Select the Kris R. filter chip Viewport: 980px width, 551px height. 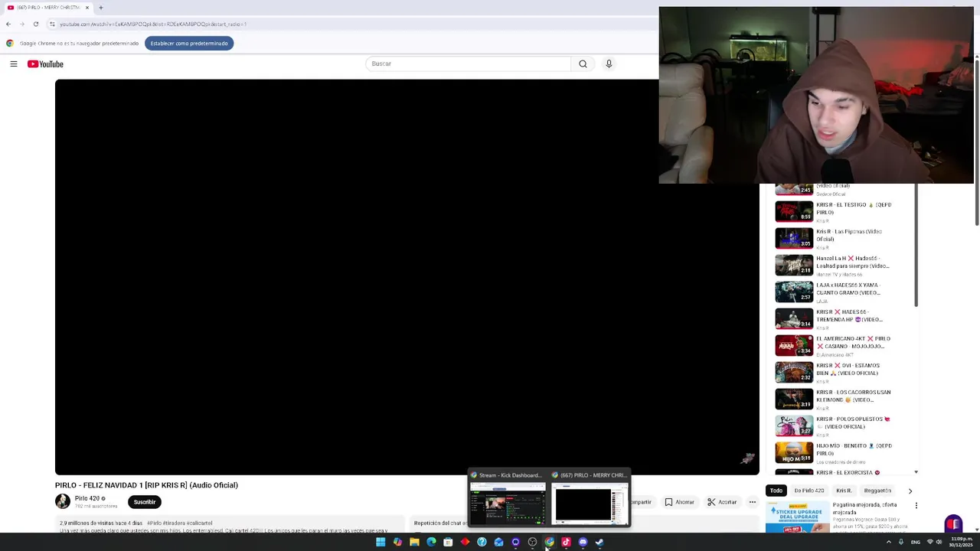click(x=844, y=491)
